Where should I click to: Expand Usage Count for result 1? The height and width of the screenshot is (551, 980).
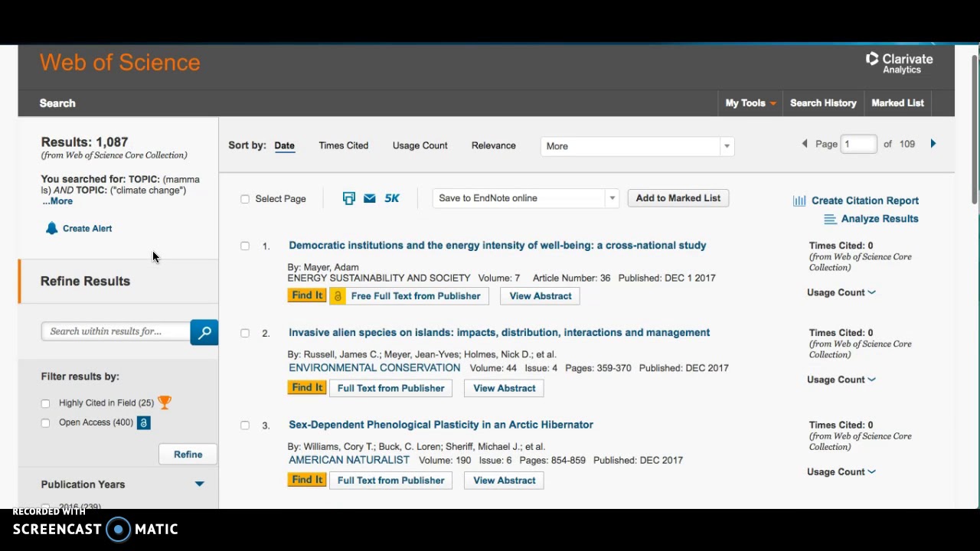click(841, 292)
